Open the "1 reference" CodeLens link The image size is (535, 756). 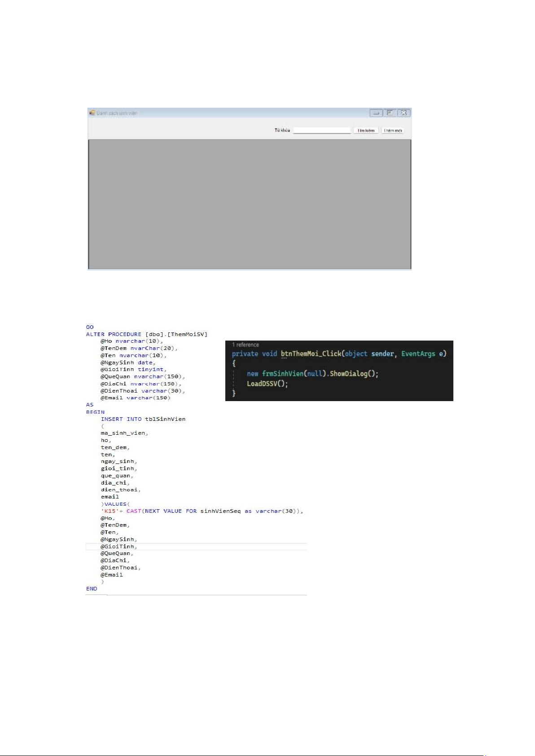pyautogui.click(x=246, y=345)
